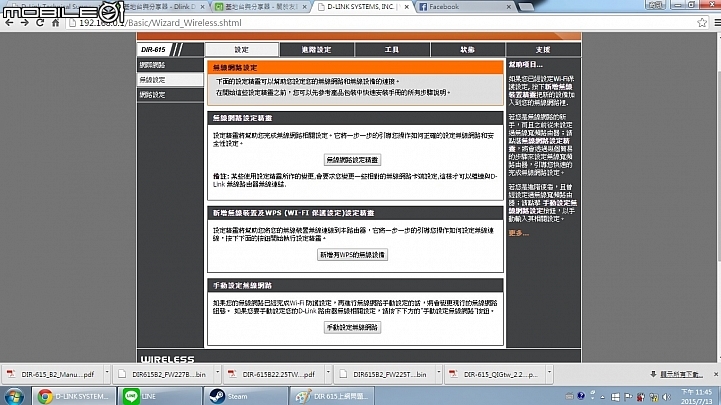Click the 手動設定無線網路 button

[x=352, y=327]
